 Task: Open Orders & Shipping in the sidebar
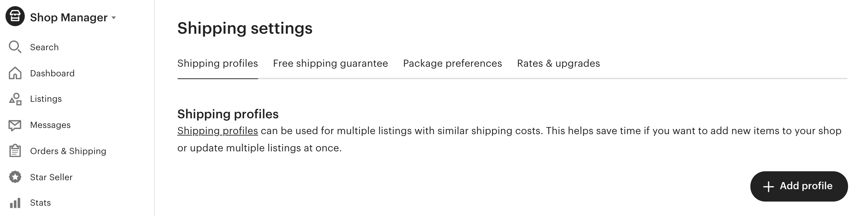68,151
